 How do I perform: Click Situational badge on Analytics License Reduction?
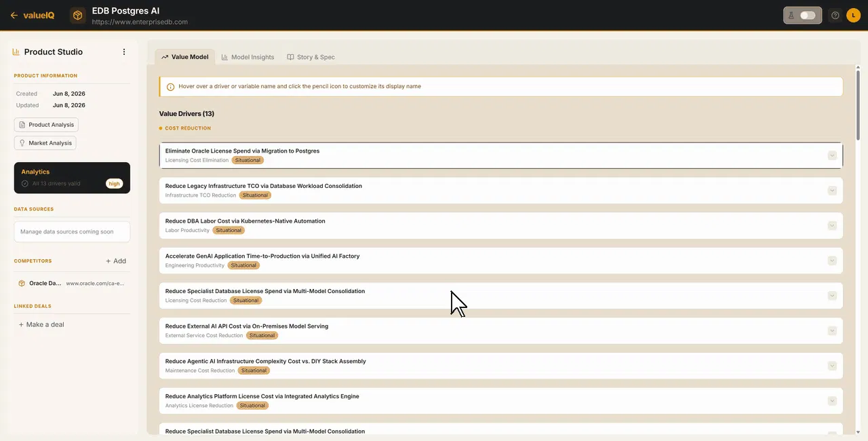(x=252, y=406)
